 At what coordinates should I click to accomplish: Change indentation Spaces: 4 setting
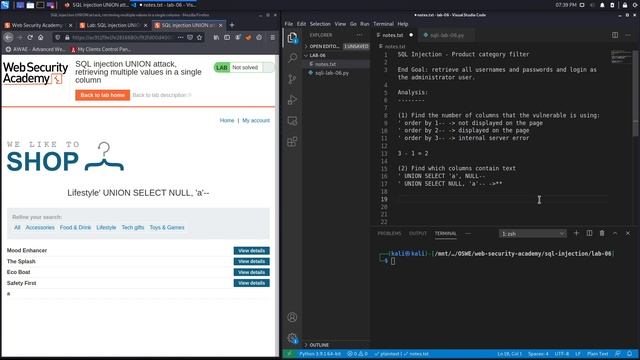tap(538, 353)
